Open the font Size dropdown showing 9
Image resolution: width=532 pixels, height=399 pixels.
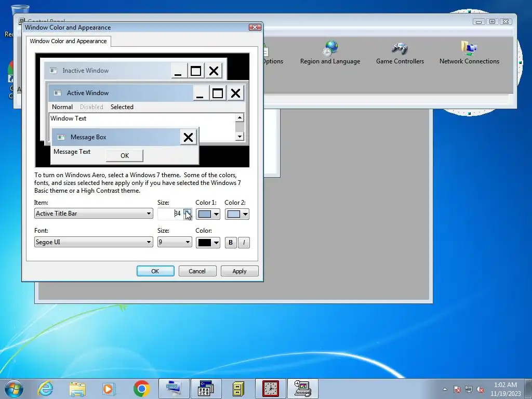(x=175, y=242)
